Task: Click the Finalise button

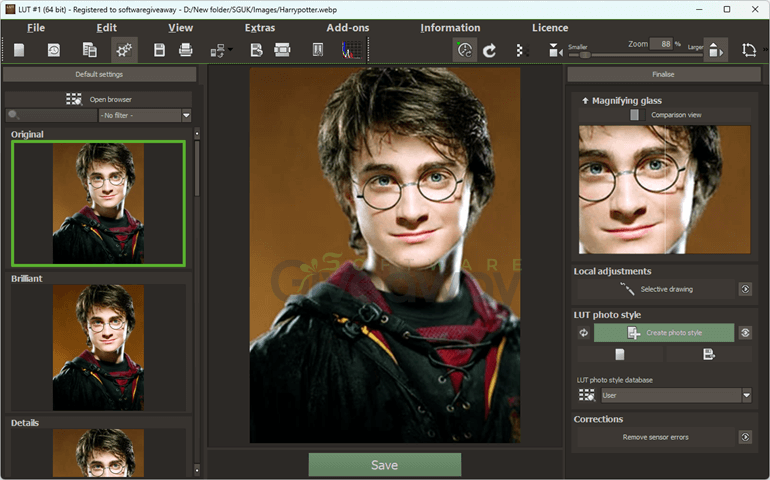Action: coord(663,74)
